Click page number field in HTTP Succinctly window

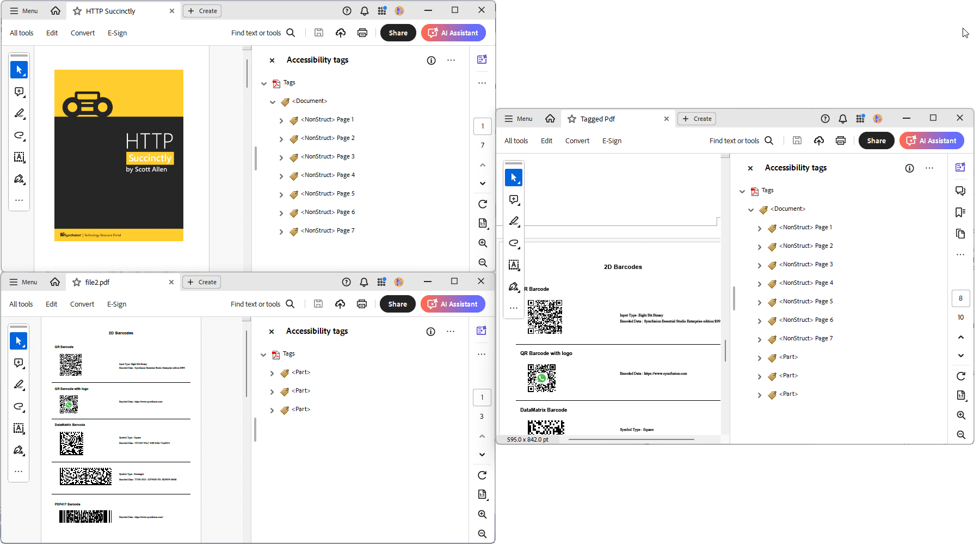(x=483, y=126)
